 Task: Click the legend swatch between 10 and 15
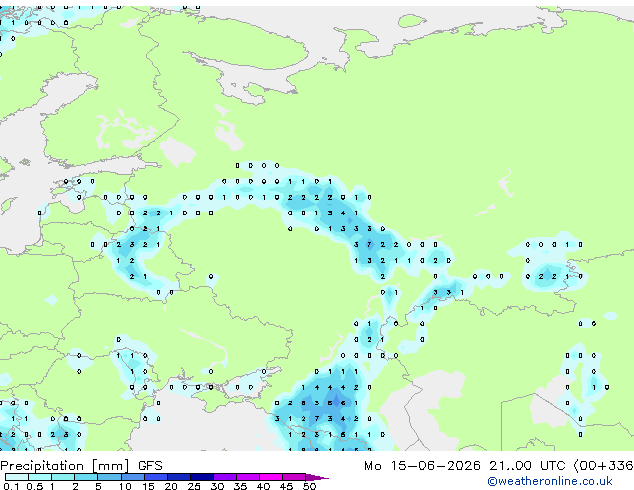(133, 477)
